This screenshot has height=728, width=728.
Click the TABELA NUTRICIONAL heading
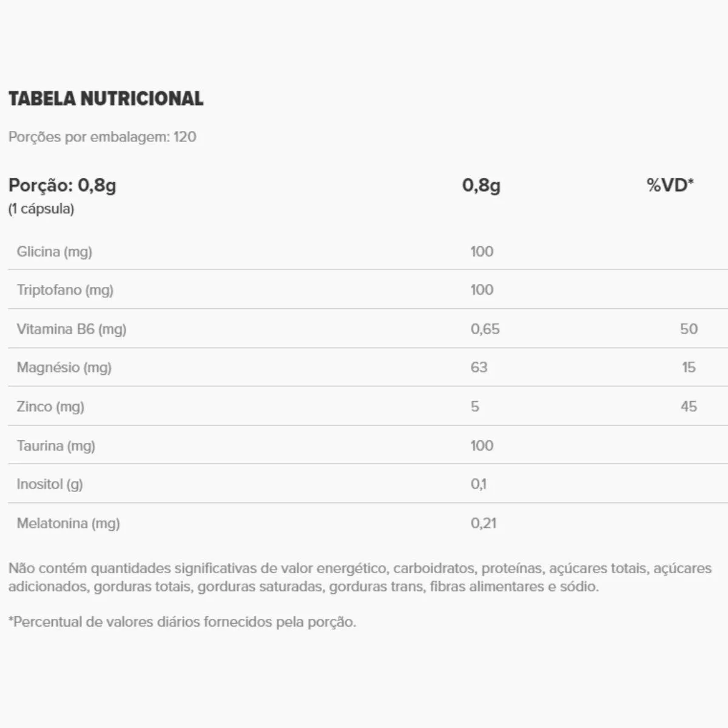(x=106, y=98)
